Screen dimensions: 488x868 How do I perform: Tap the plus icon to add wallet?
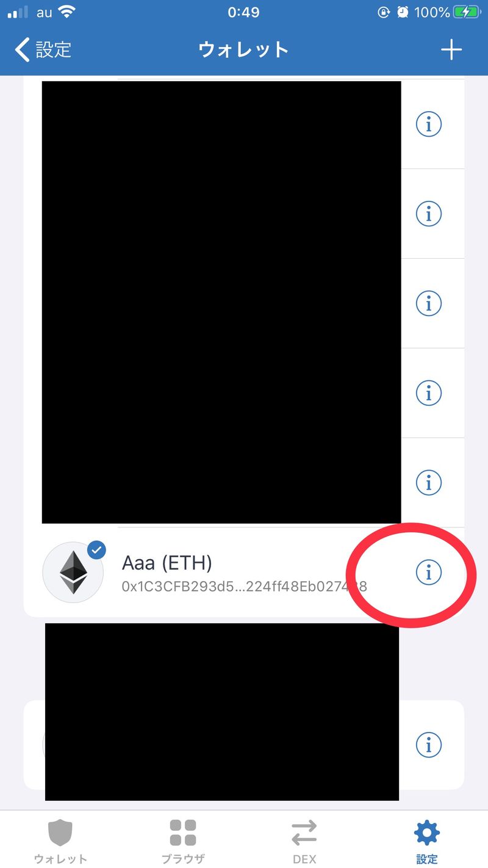pos(451,49)
